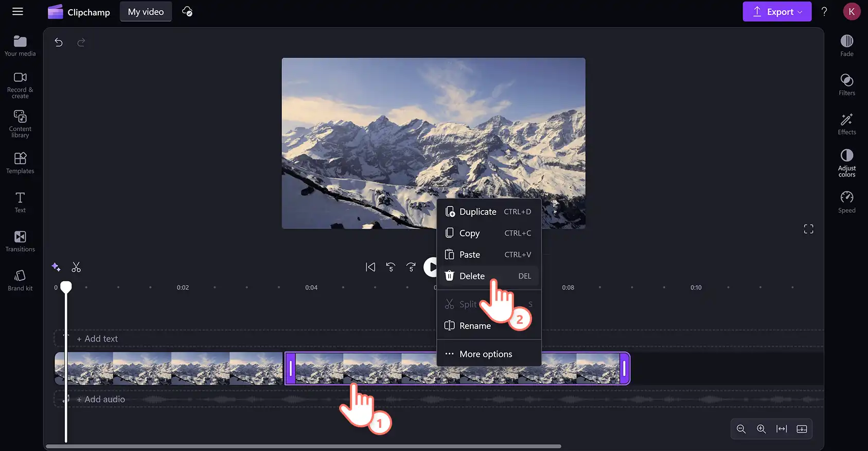Image resolution: width=868 pixels, height=451 pixels.
Task: Click the scissors split tool above timeline
Action: (x=76, y=267)
